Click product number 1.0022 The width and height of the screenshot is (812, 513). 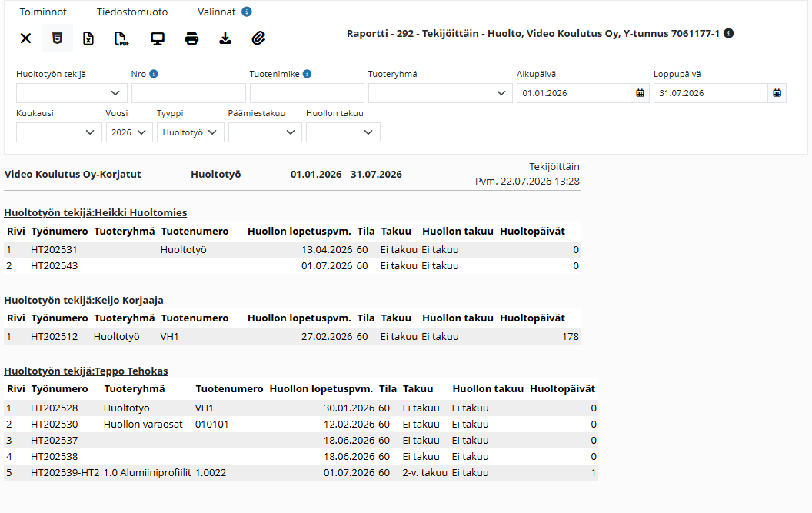coord(211,472)
